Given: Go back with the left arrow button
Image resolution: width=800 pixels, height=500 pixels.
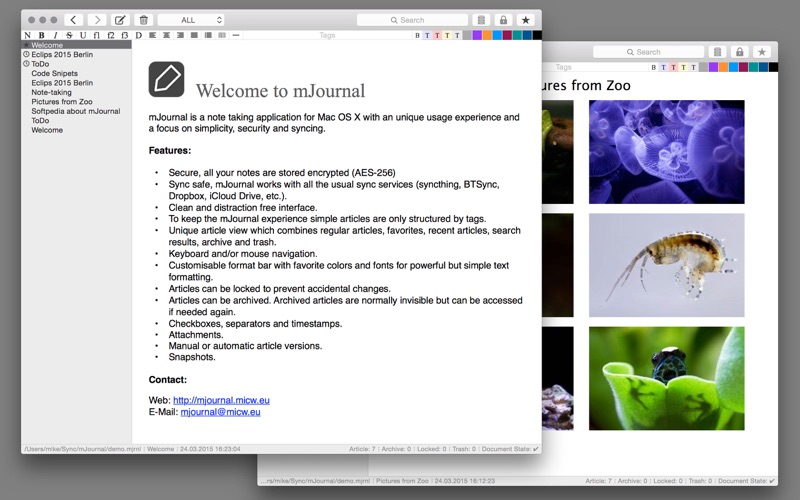Looking at the screenshot, I should (x=73, y=20).
